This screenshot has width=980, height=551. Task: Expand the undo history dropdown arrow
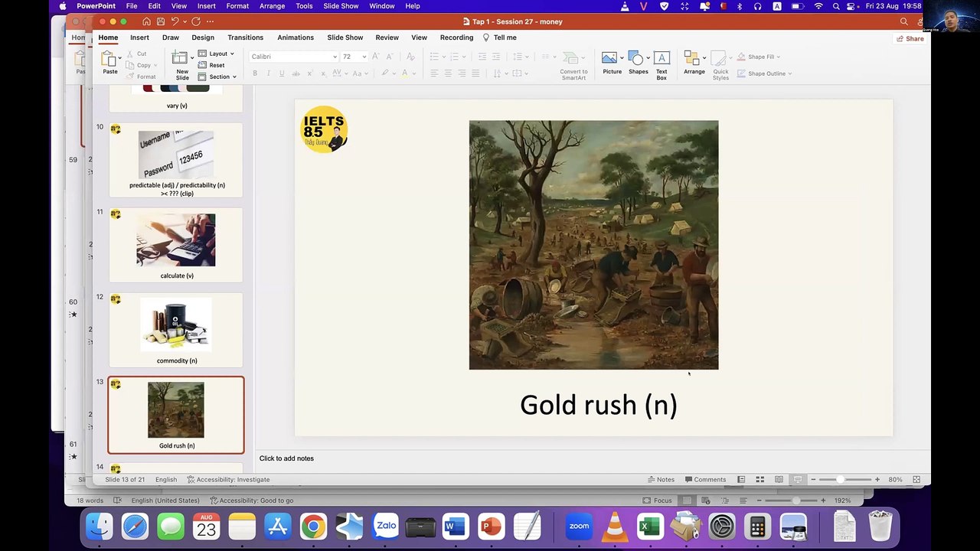(x=184, y=21)
